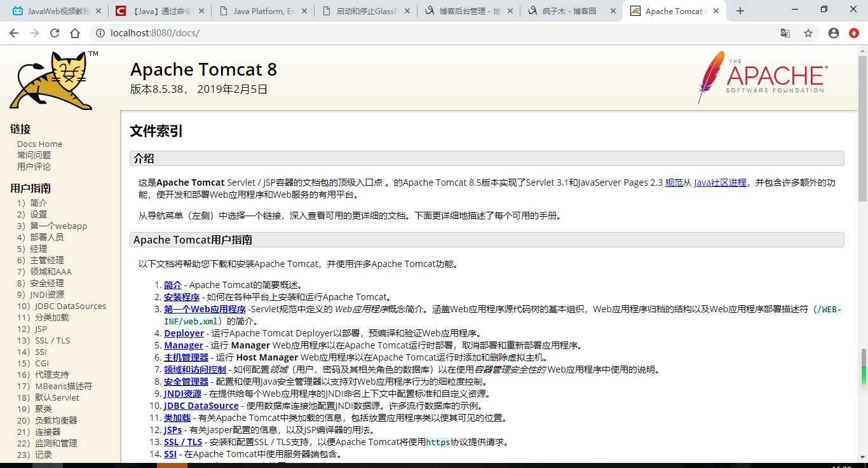The width and height of the screenshot is (868, 468).
Task: Open the translate page icon
Action: (x=785, y=33)
